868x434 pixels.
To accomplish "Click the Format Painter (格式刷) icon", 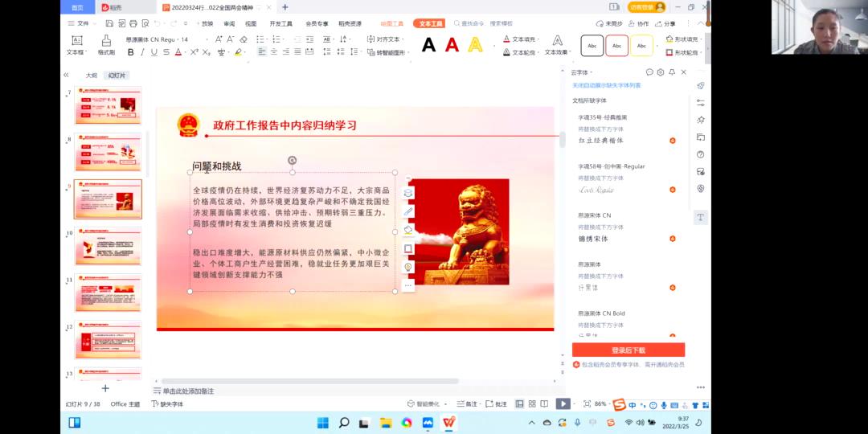I will pos(106,45).
